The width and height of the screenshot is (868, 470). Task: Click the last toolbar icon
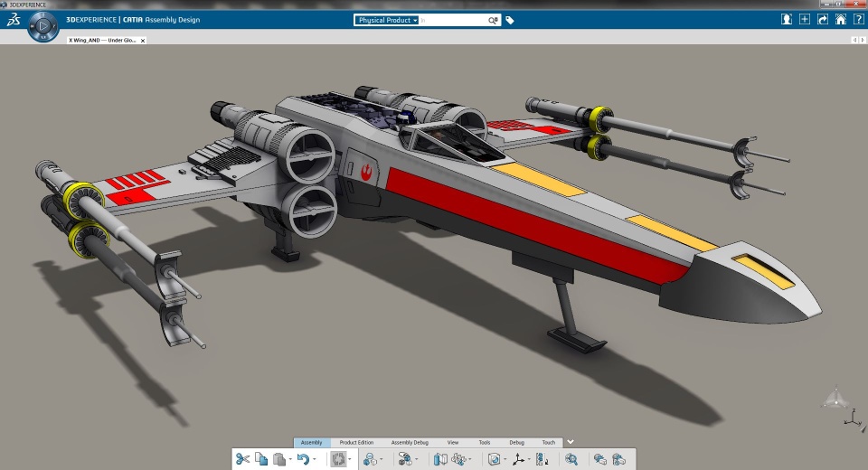pos(618,459)
